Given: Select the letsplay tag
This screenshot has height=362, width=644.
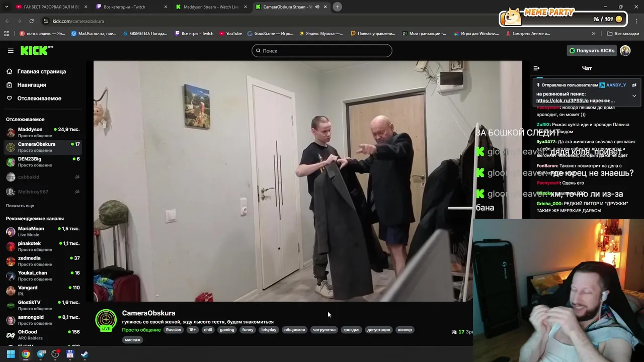Looking at the screenshot, I should coord(269,330).
